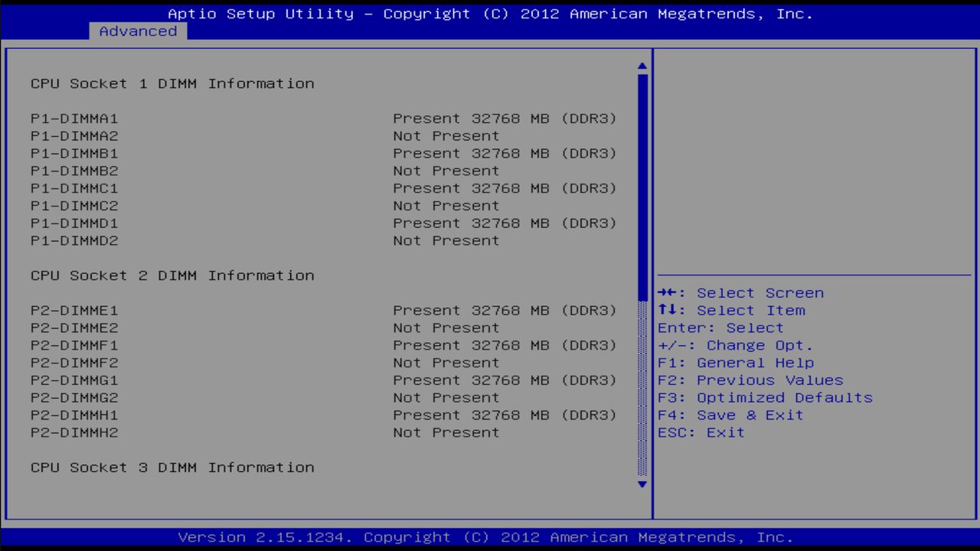Click the CPU Socket 1 DIMM Information heading
This screenshot has height=551, width=980.
(x=172, y=83)
